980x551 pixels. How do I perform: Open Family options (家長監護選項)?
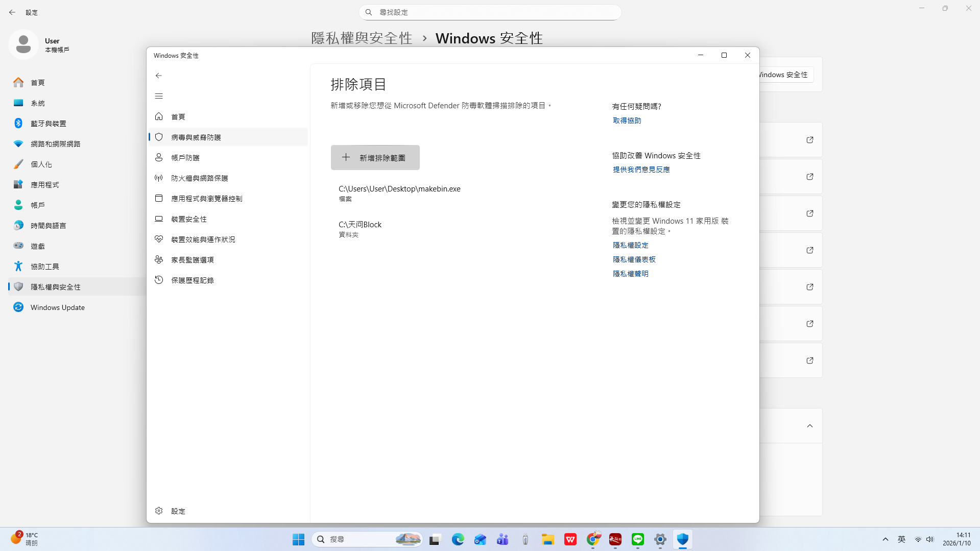[228, 259]
